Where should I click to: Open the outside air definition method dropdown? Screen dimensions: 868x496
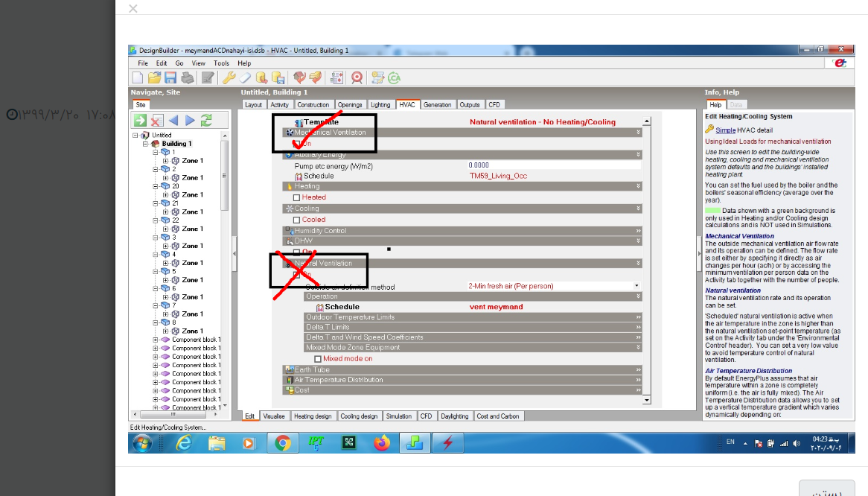coord(636,286)
